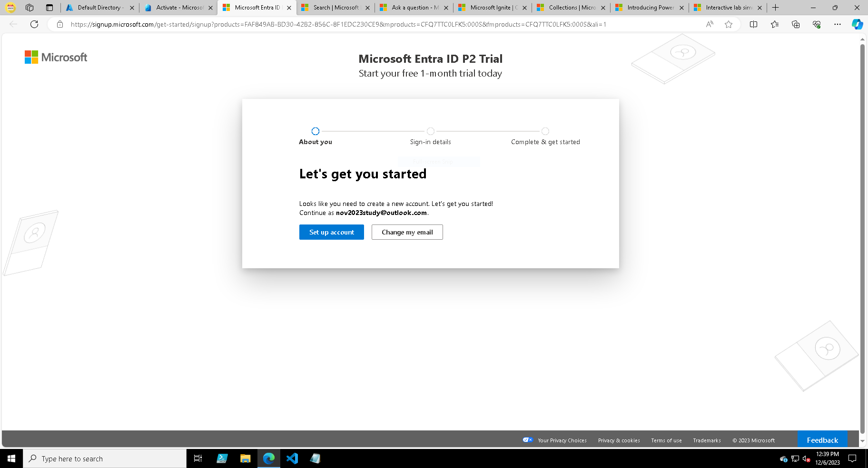The height and width of the screenshot is (468, 868).
Task: Select the Complete & get started step circle
Action: 545,131
